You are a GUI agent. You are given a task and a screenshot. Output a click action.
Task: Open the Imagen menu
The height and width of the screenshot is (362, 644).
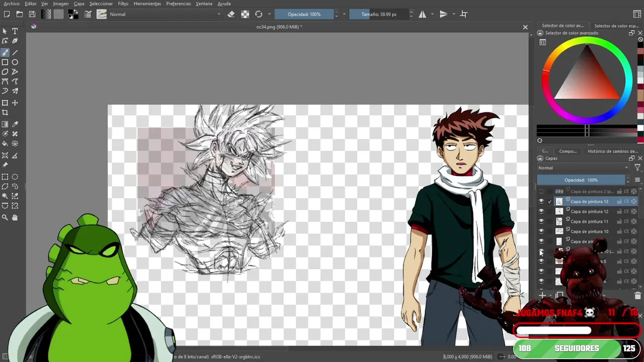pos(60,4)
